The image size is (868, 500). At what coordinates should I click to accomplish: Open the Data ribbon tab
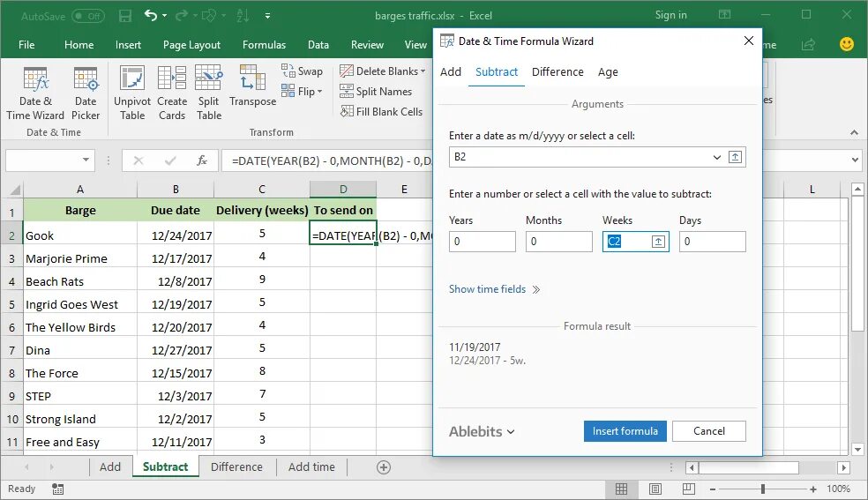pos(318,45)
